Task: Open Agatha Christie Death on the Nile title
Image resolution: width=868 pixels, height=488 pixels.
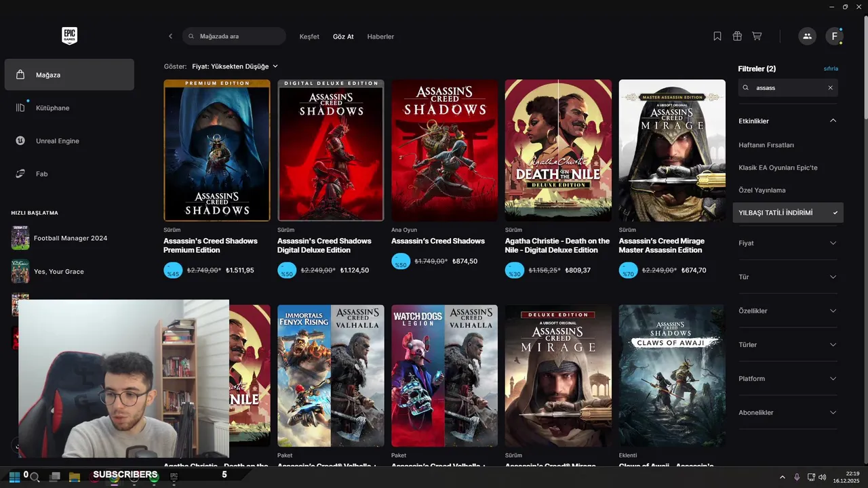Action: (557, 245)
